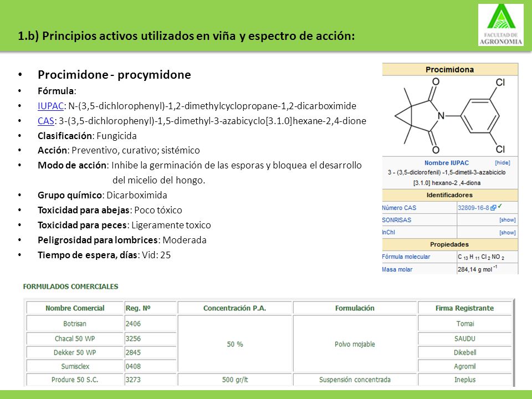532x399 pixels.
Task: Click the Polvo mojable formulation cell
Action: (x=355, y=344)
